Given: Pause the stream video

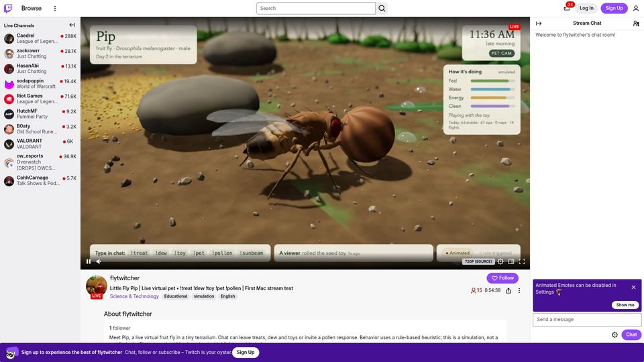Looking at the screenshot, I should tap(89, 261).
